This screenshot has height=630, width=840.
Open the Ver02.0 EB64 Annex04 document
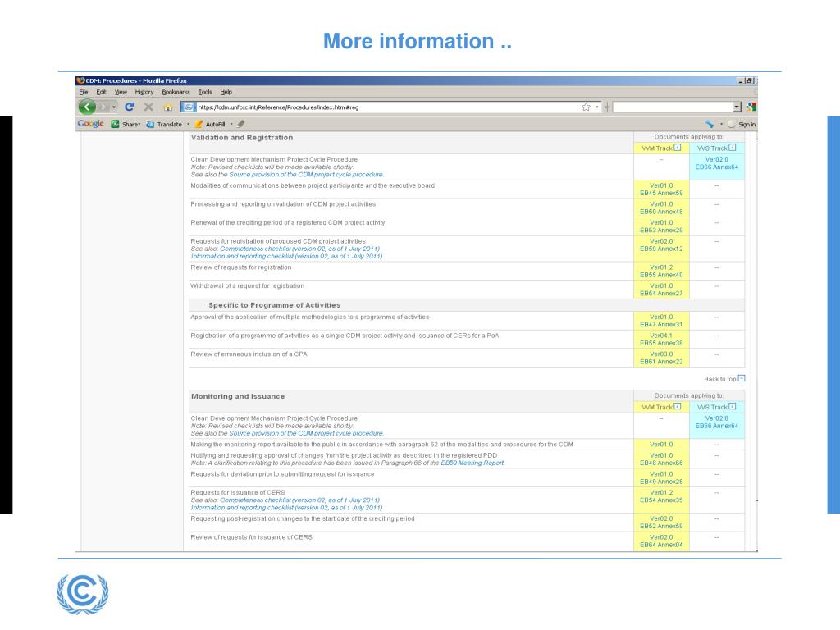click(661, 541)
